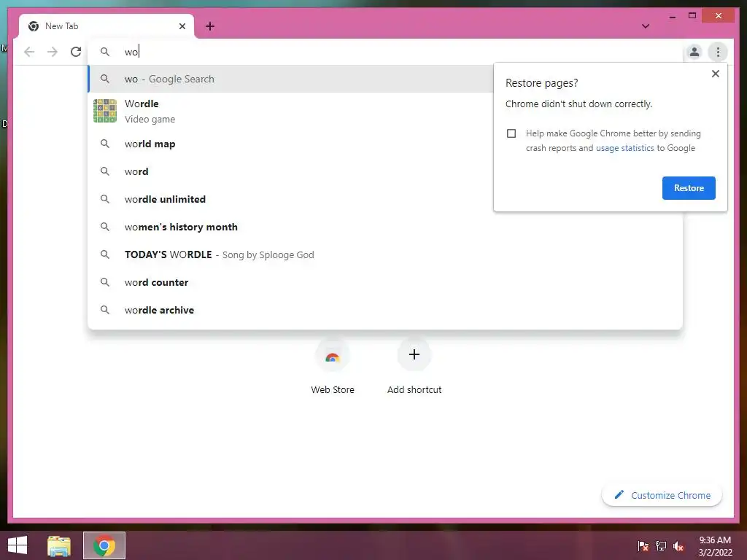Click the address bar search magnifier icon

click(x=105, y=52)
